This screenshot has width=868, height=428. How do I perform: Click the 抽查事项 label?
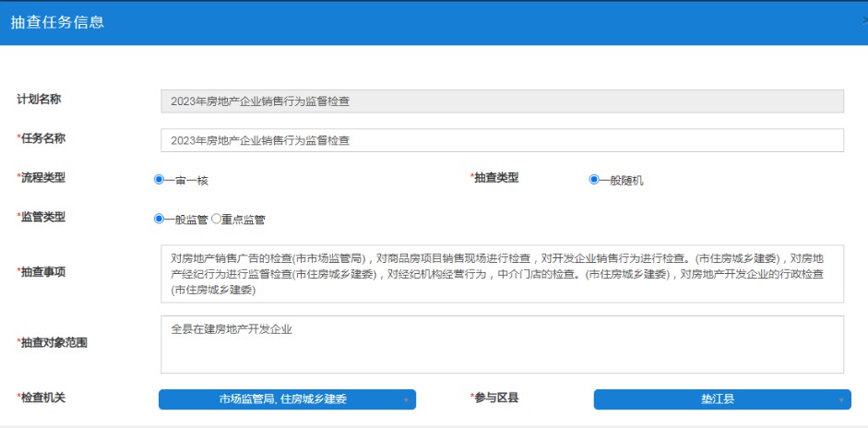tap(42, 272)
